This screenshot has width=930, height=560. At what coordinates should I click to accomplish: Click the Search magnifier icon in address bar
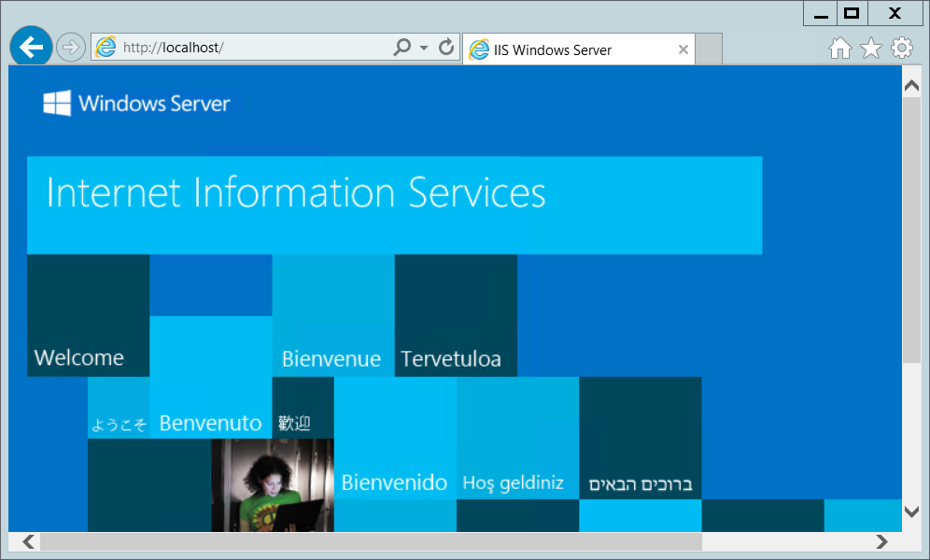pyautogui.click(x=402, y=47)
